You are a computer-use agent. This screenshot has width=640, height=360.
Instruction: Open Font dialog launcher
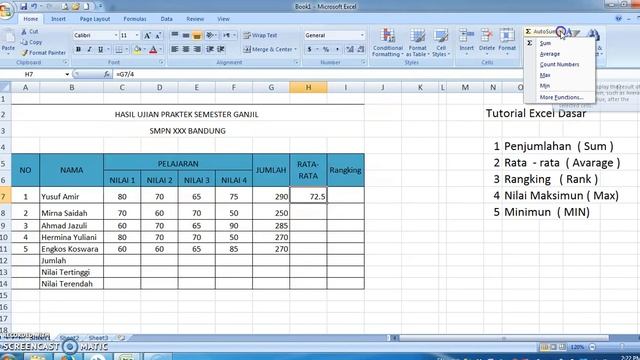tap(161, 62)
